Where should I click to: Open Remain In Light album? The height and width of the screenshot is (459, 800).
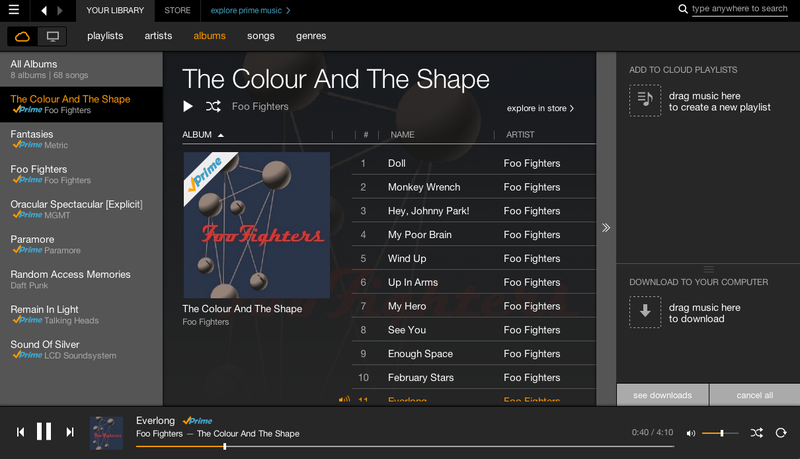81,315
